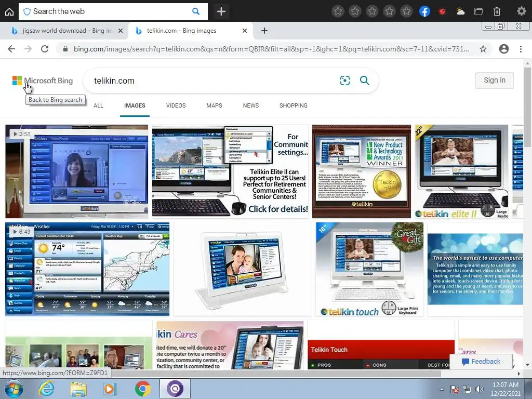Show hidden system tray icons
This screenshot has height=399, width=532.
(x=442, y=389)
